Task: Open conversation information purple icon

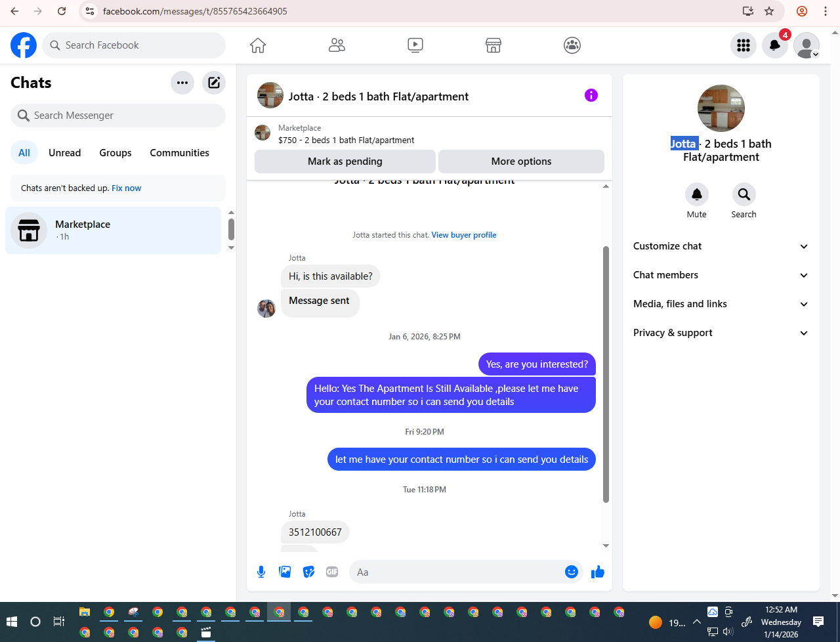Action: click(591, 95)
